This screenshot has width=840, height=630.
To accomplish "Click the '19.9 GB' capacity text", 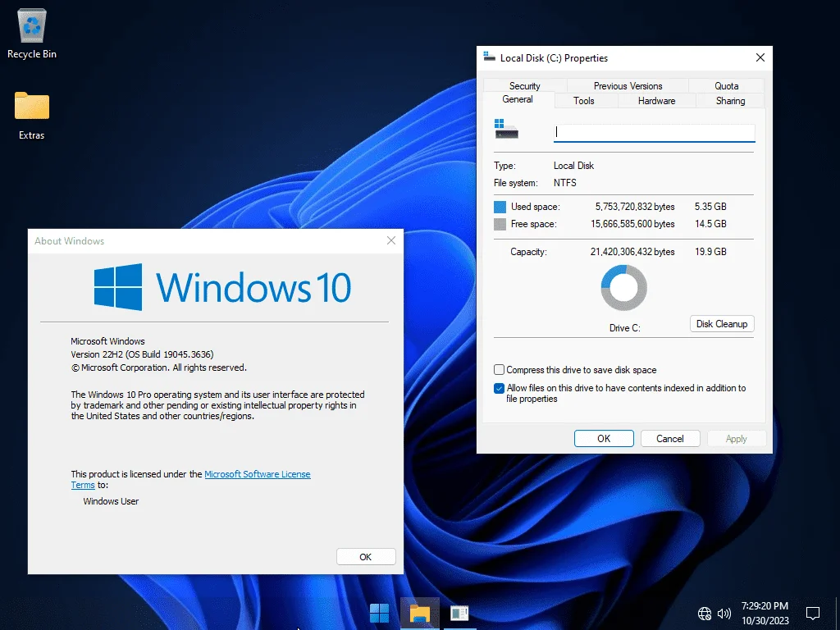I will (711, 251).
